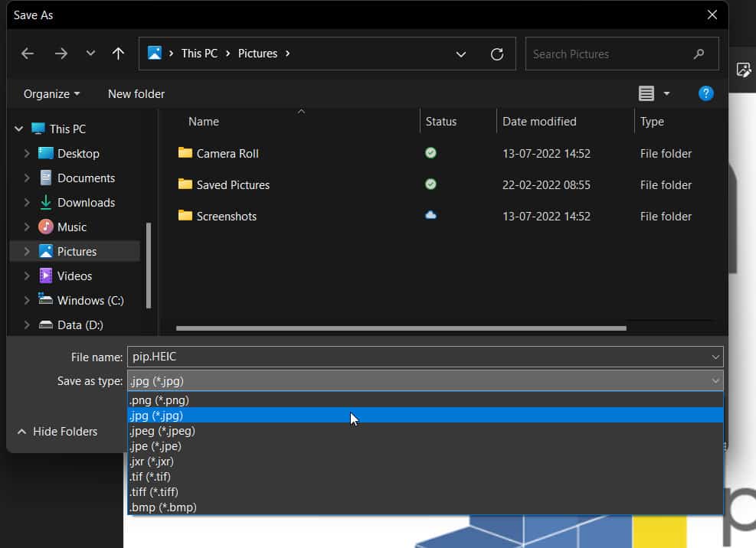Choose .png (*.png) file type
The image size is (756, 548).
click(425, 400)
